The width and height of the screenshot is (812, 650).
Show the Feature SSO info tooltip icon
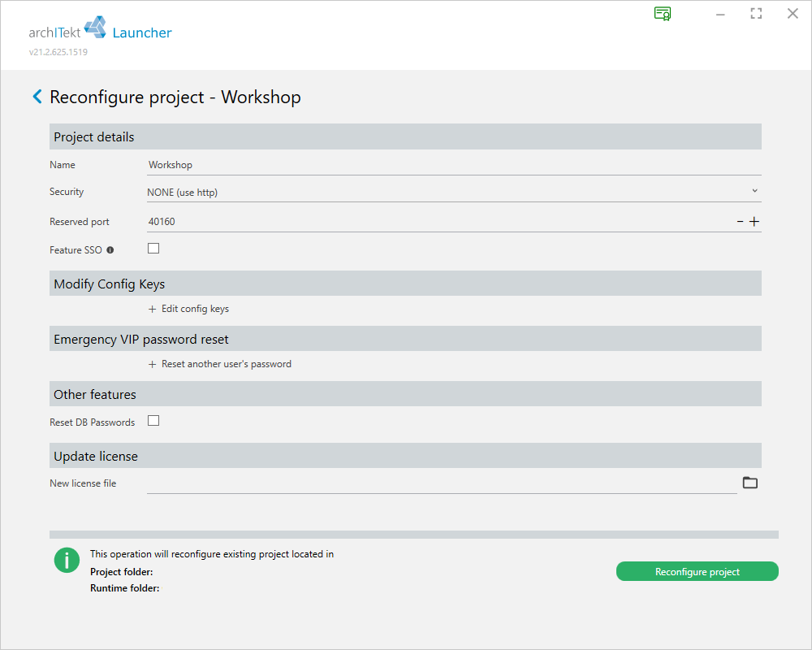pyautogui.click(x=110, y=250)
